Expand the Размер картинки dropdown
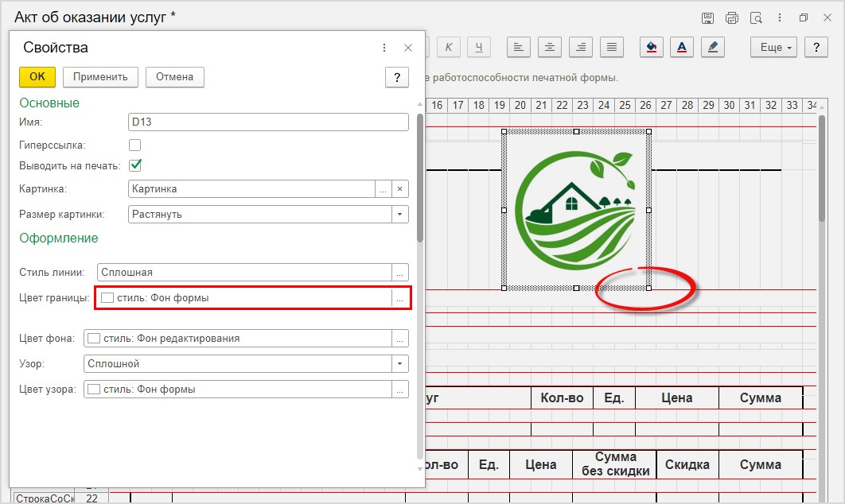Viewport: 845px width, 504px height. 400,215
